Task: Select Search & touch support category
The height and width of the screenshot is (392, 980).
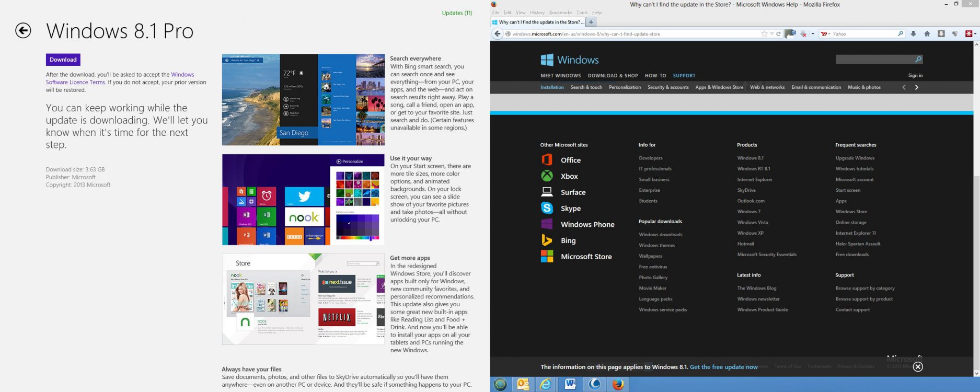Action: coord(586,87)
